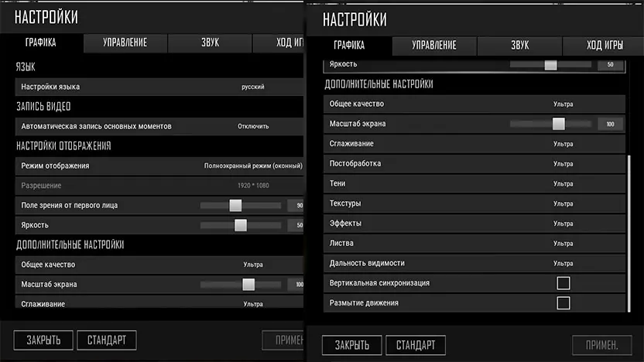644x362 pixels.
Task: Switch to УПРАВЛЕНИЕ tab in left panel
Action: [125, 43]
